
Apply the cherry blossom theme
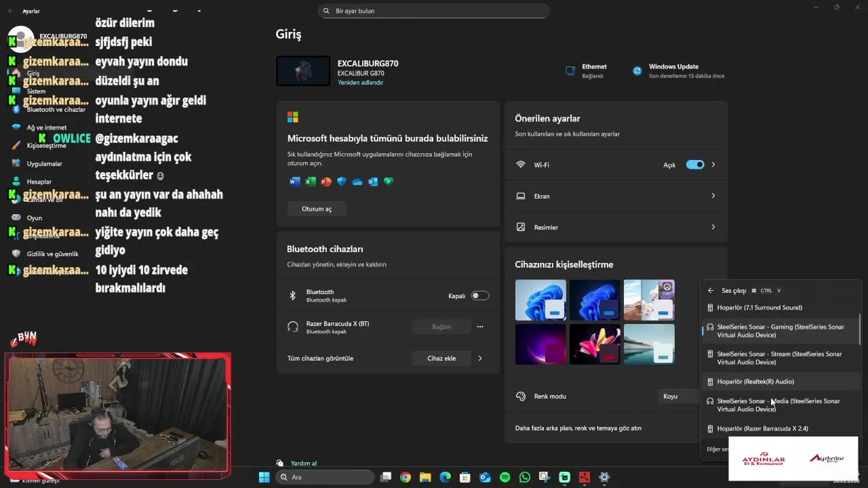[x=649, y=300]
